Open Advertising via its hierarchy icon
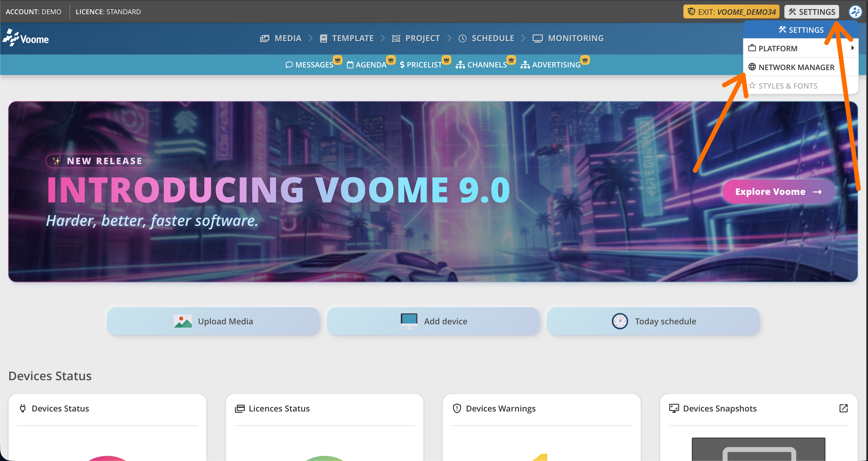 tap(525, 65)
